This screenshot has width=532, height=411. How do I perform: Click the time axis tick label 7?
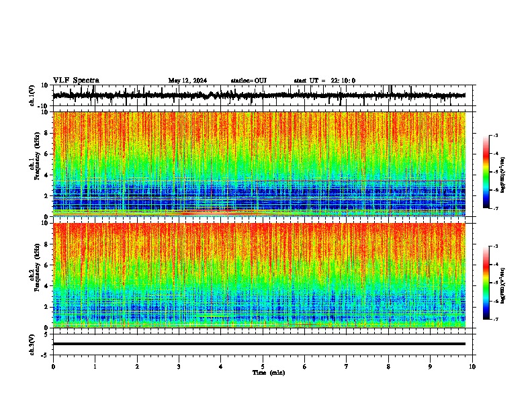click(x=347, y=367)
